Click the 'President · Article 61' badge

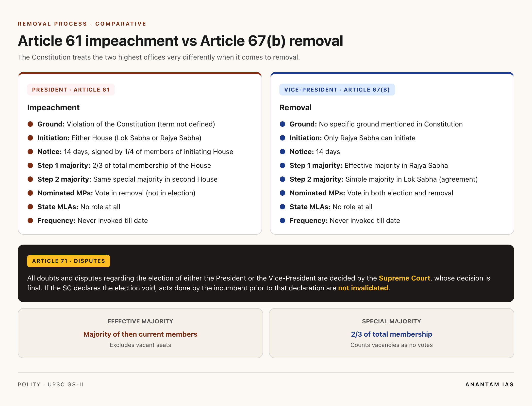(x=71, y=90)
